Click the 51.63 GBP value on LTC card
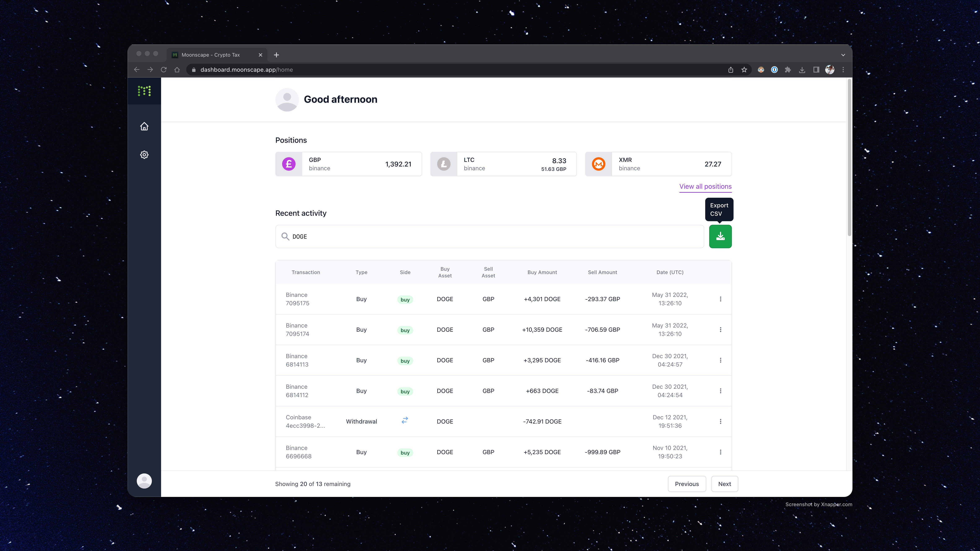The width and height of the screenshot is (980, 551). pyautogui.click(x=554, y=169)
